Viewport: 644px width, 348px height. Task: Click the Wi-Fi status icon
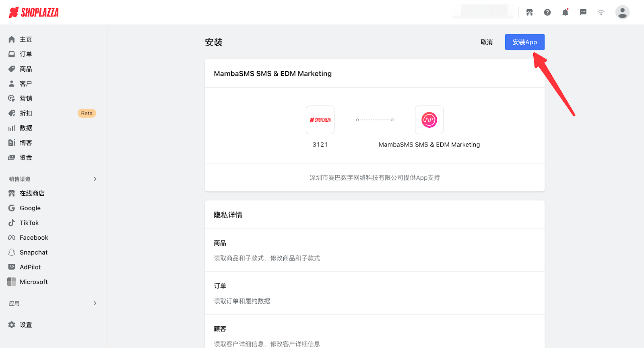601,12
